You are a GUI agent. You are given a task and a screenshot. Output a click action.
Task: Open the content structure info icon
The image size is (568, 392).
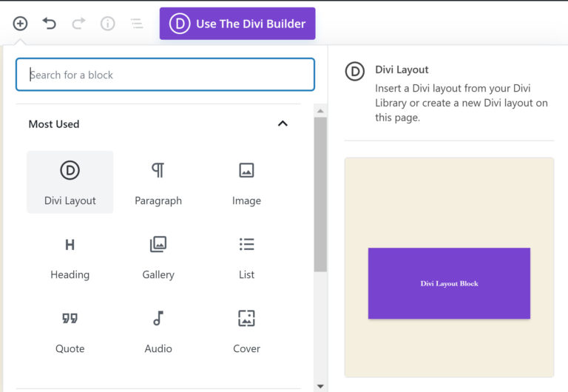(x=108, y=24)
